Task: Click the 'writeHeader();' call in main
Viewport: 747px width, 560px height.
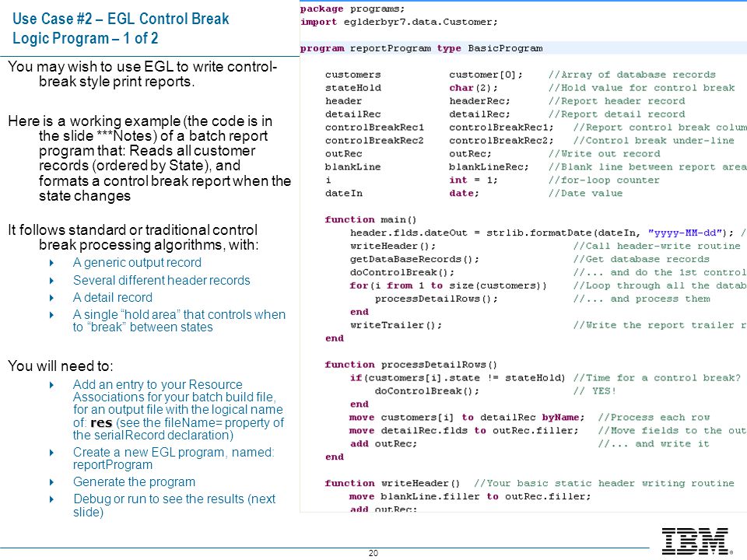Action: pyautogui.click(x=392, y=246)
